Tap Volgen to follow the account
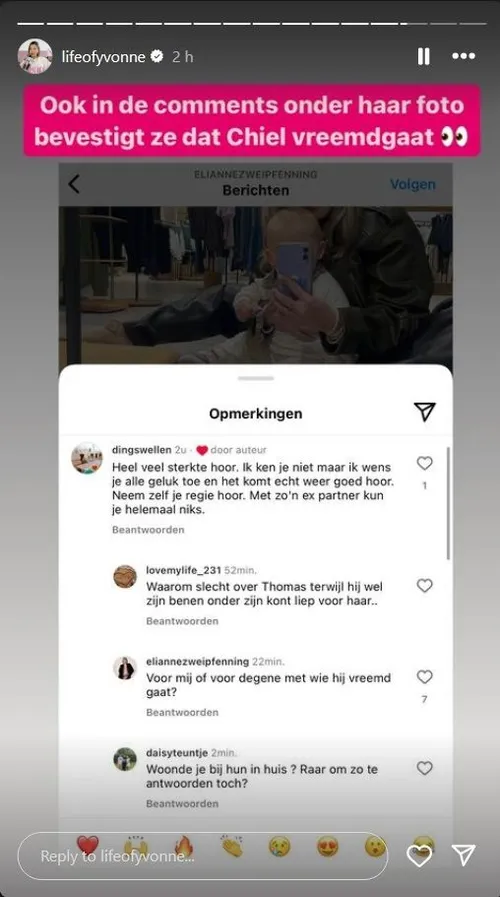This screenshot has height=897, width=500. (412, 184)
